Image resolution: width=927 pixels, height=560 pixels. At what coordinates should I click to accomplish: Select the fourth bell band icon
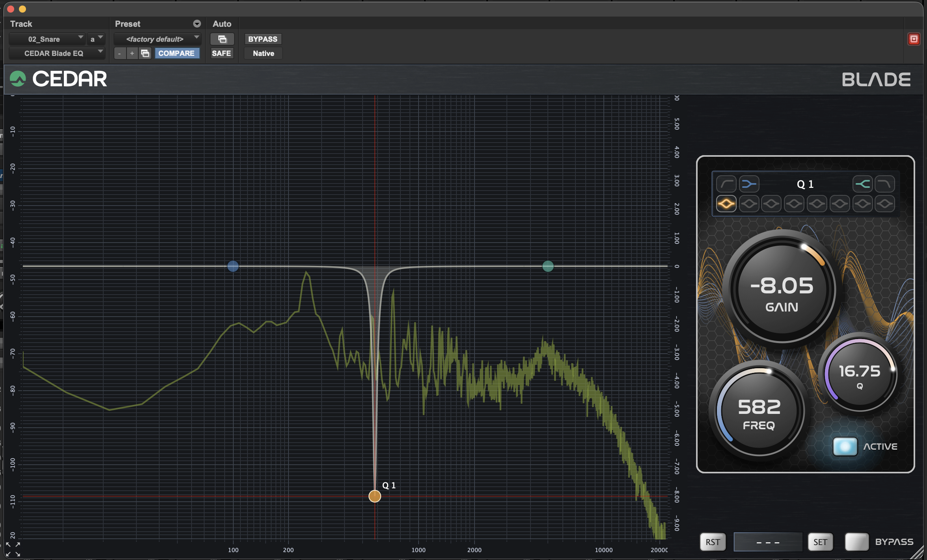click(x=794, y=204)
